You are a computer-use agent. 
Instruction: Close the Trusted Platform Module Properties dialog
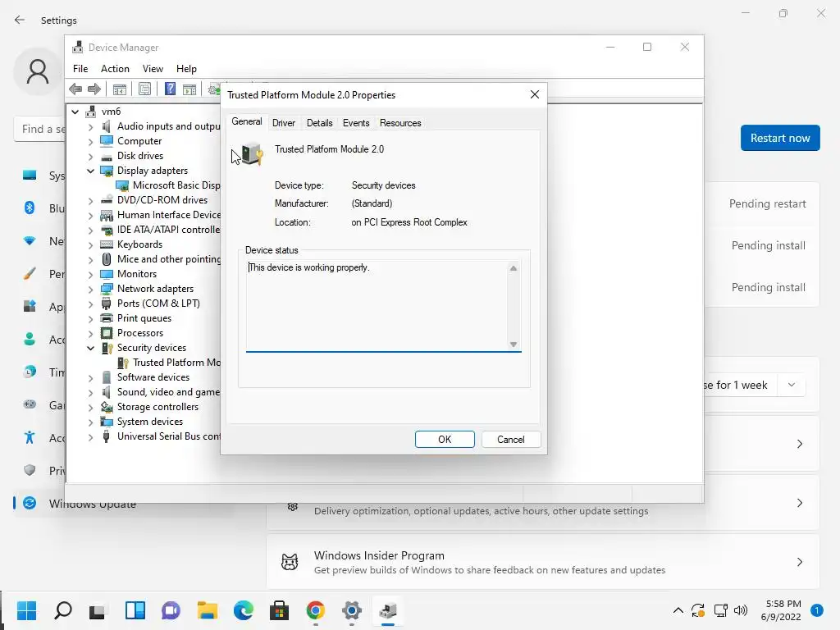point(534,95)
